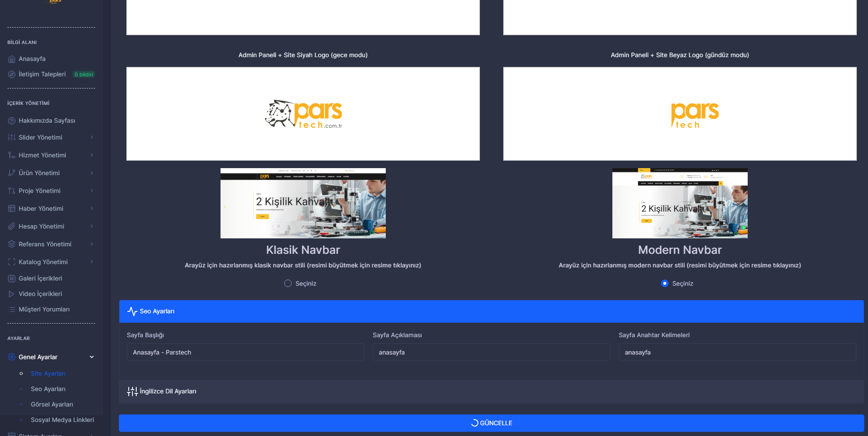Image resolution: width=868 pixels, height=436 pixels.
Task: Click the Hizmet Yönetimi icon
Action: (12, 155)
